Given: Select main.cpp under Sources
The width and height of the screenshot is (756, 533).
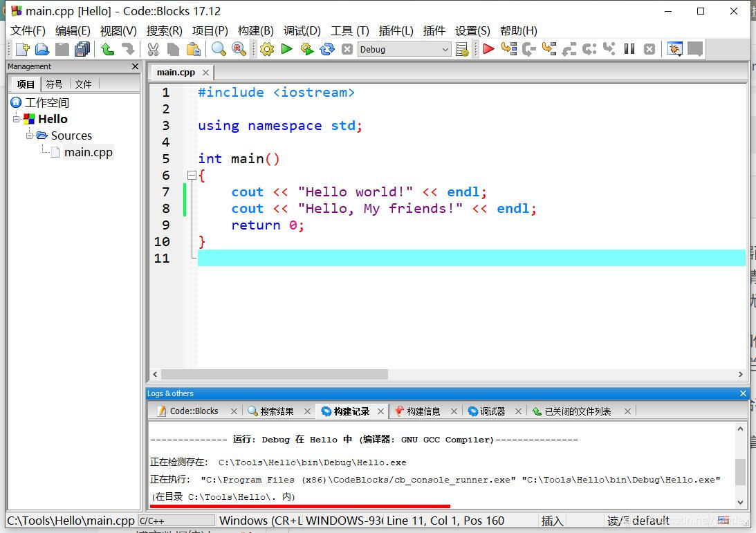Looking at the screenshot, I should point(88,152).
